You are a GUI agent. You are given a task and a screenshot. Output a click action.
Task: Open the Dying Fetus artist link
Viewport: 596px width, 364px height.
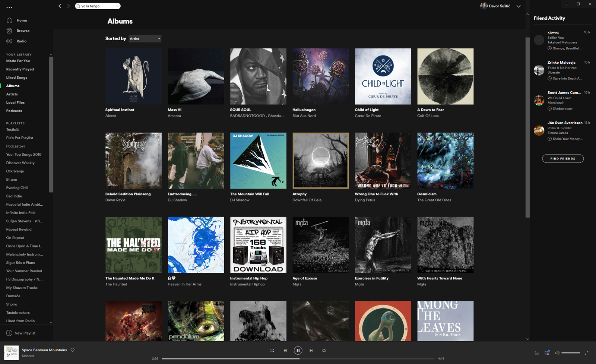click(365, 200)
